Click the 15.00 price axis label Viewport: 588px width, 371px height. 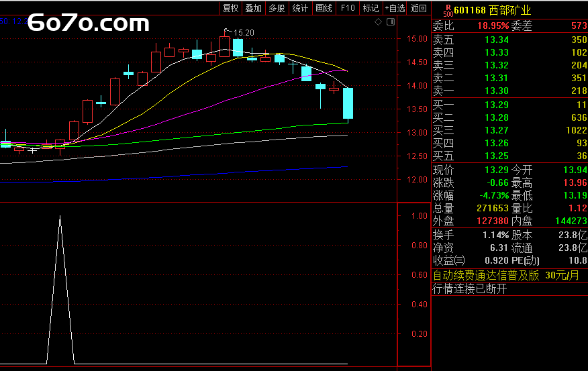tap(417, 39)
